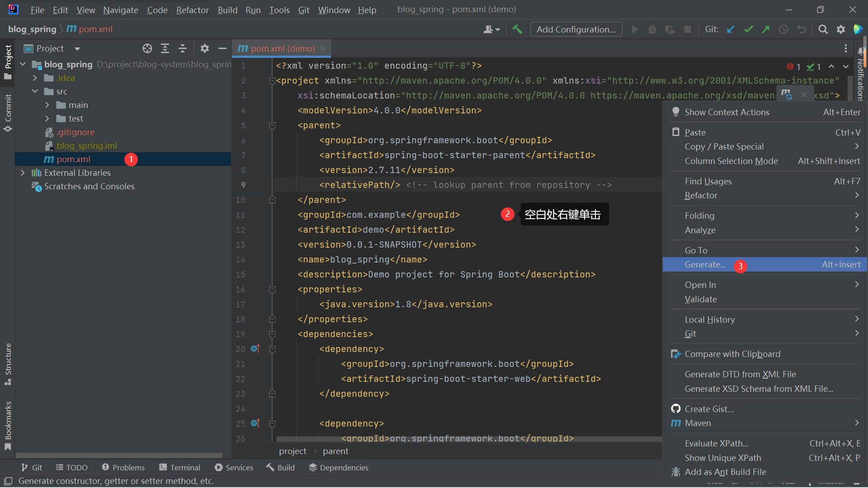The height and width of the screenshot is (488, 868).
Task: Open the Project view dropdown arrow
Action: (x=77, y=49)
